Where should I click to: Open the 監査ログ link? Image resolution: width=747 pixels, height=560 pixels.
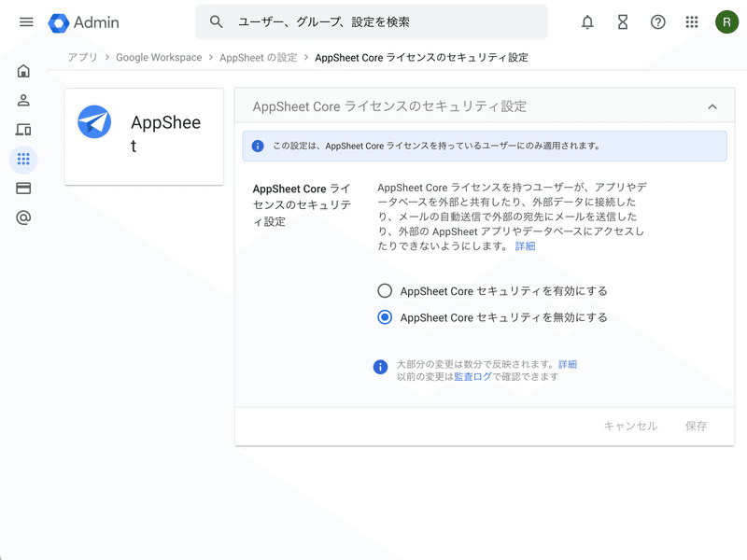coord(472,376)
